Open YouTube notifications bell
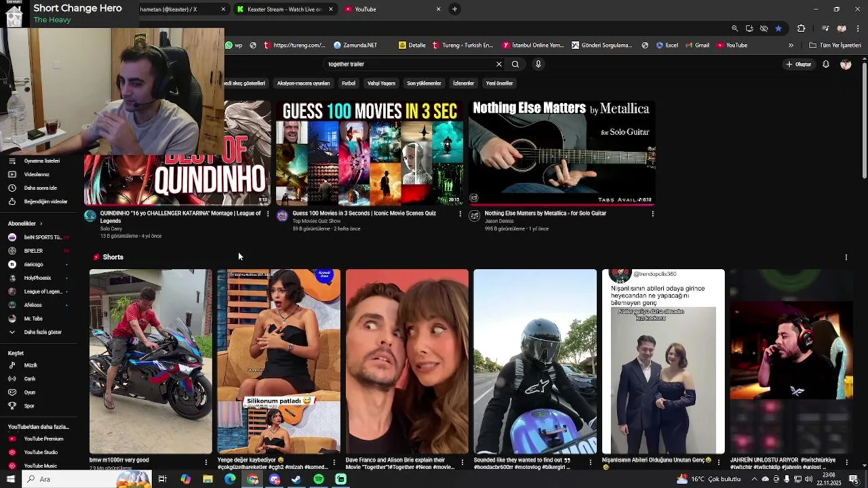 tap(826, 64)
